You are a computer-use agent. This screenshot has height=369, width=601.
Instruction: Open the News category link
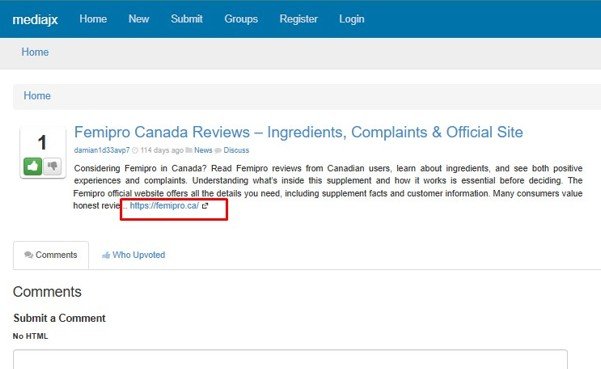[x=203, y=150]
